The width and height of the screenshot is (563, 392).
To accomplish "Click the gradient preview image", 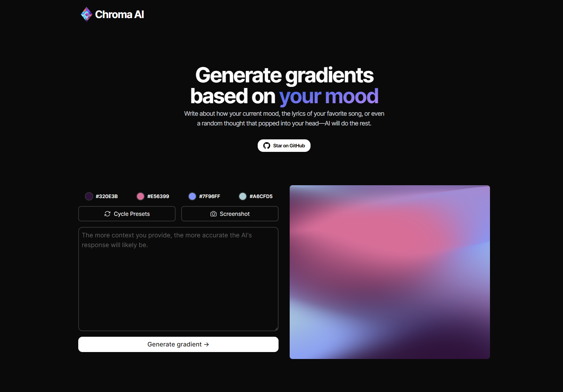I will pos(389,272).
